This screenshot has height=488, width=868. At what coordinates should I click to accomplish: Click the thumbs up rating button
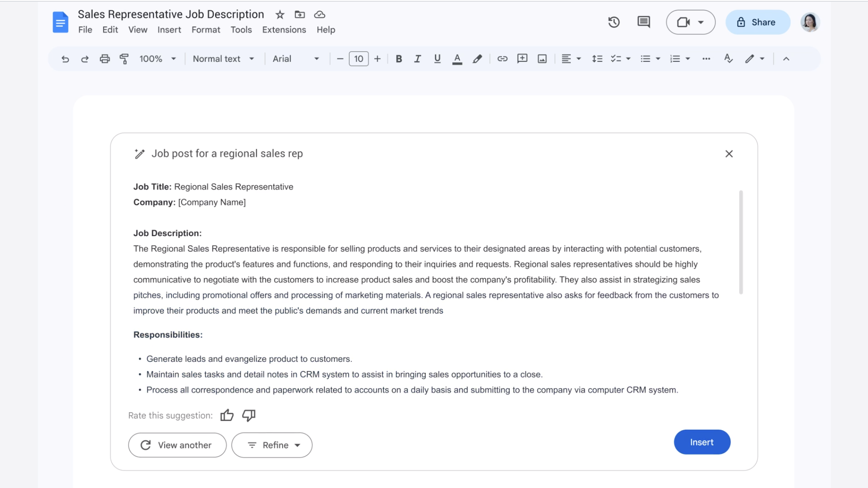(x=226, y=415)
